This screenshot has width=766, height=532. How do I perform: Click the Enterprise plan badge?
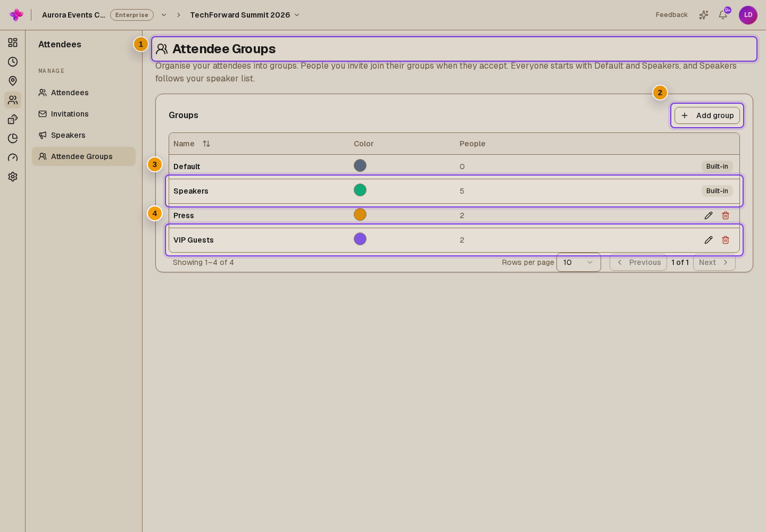[x=132, y=15]
